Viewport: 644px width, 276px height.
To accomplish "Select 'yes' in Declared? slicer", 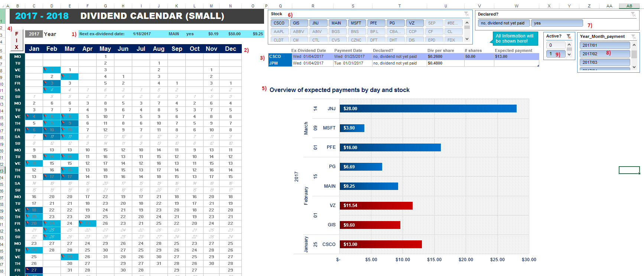I will (x=557, y=23).
